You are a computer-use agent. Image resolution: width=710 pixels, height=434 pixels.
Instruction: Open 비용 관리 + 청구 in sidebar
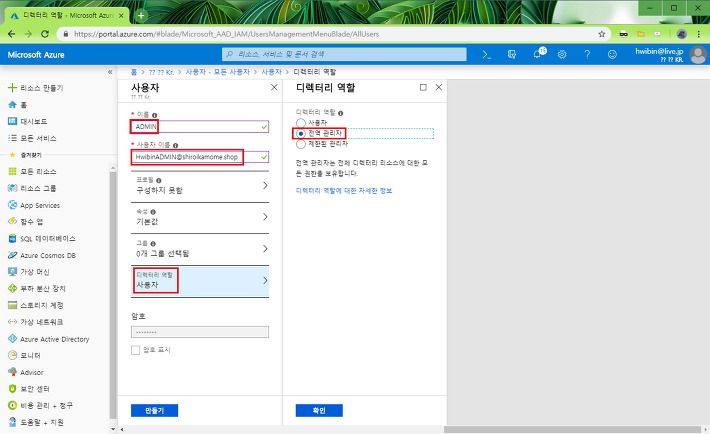(x=40, y=405)
